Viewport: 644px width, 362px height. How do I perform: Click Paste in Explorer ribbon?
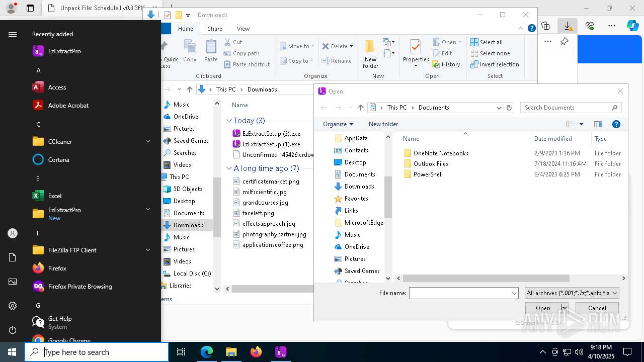(x=211, y=51)
